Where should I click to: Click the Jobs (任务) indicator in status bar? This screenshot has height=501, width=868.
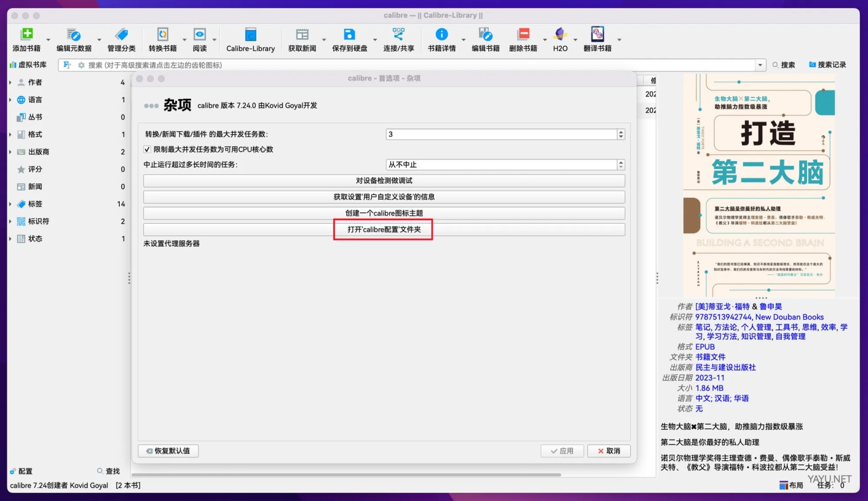[x=830, y=485]
